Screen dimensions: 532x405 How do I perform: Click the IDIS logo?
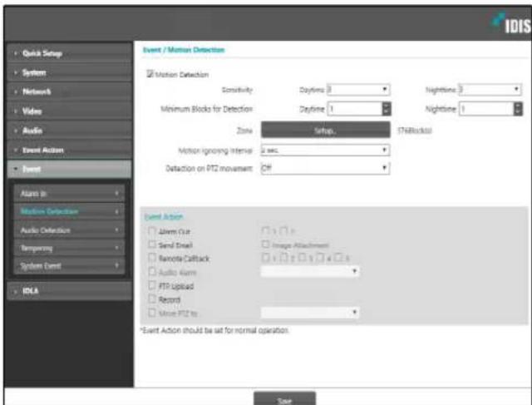coord(512,23)
